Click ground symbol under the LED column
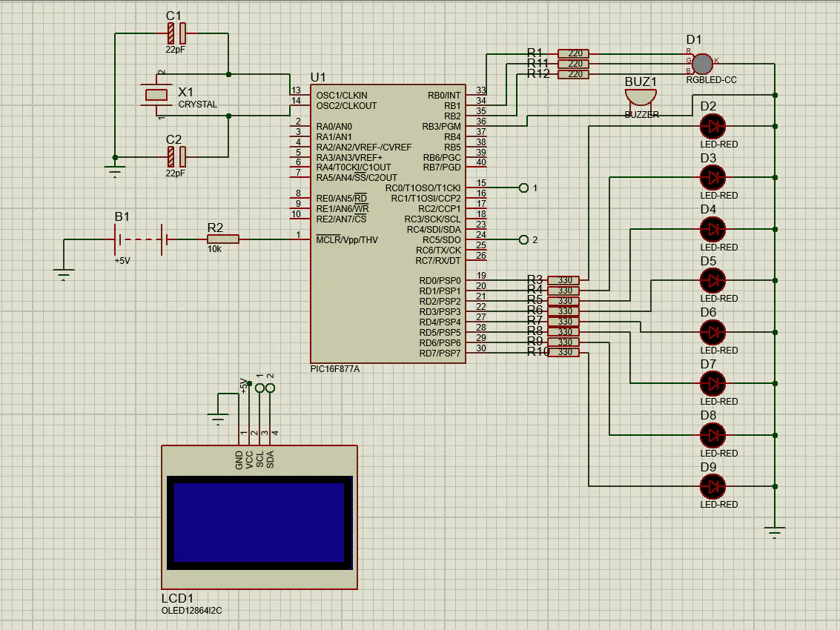The width and height of the screenshot is (840, 630). pos(775,532)
